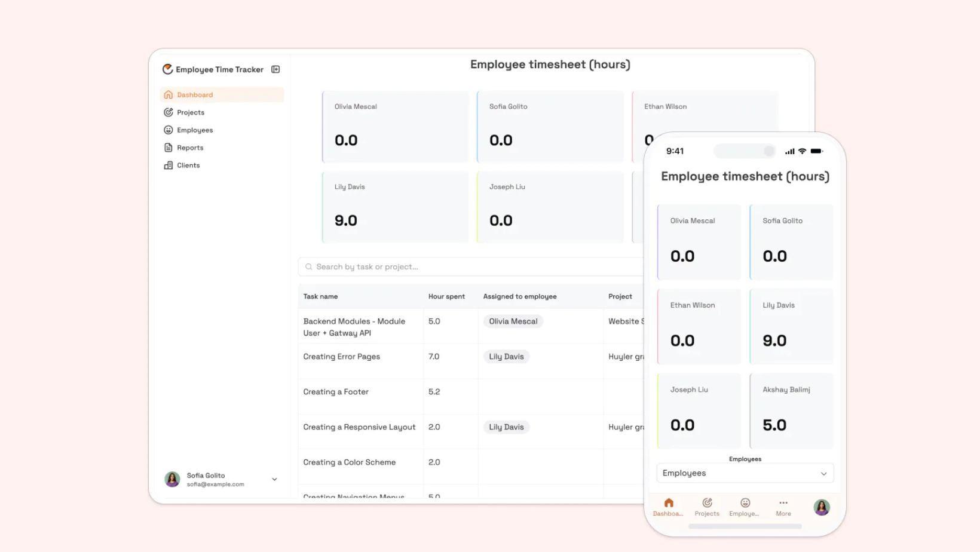Click the Dashboard home icon in sidebar
Viewport: 980px width, 552px height.
169,94
